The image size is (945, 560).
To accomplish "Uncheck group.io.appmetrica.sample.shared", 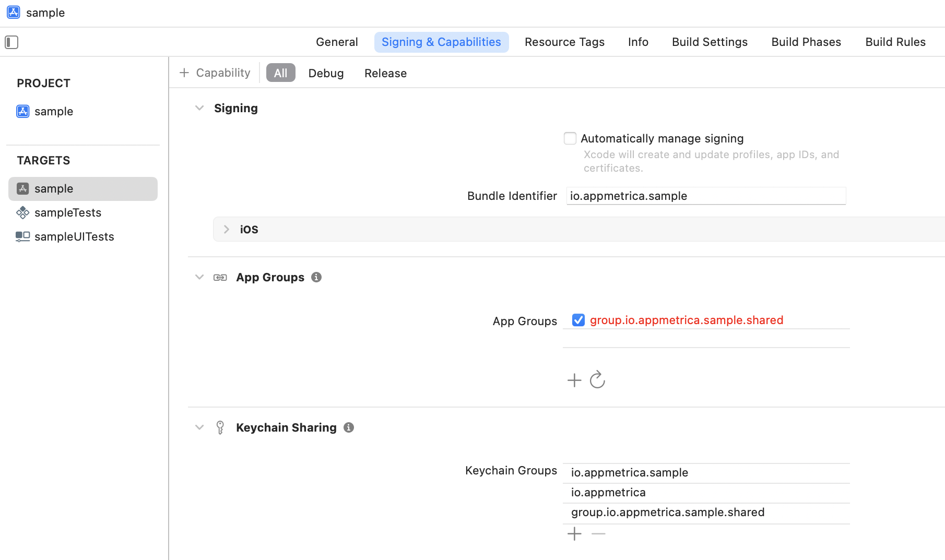I will pyautogui.click(x=578, y=320).
